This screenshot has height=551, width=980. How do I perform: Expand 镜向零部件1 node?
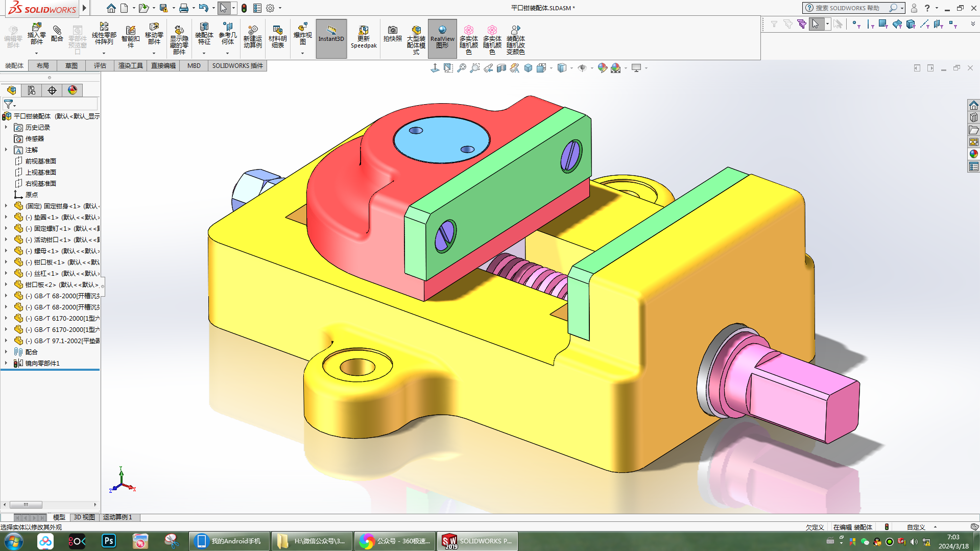[6, 363]
